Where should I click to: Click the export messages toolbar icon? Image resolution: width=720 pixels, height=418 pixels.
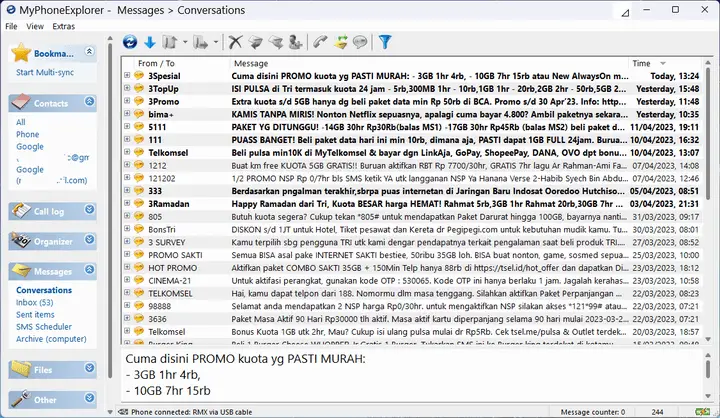200,42
